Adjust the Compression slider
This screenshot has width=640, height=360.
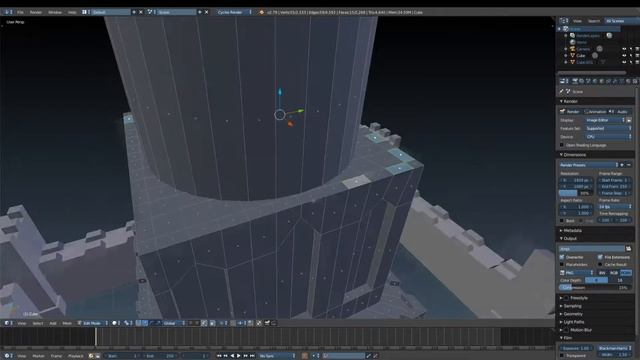595,287
